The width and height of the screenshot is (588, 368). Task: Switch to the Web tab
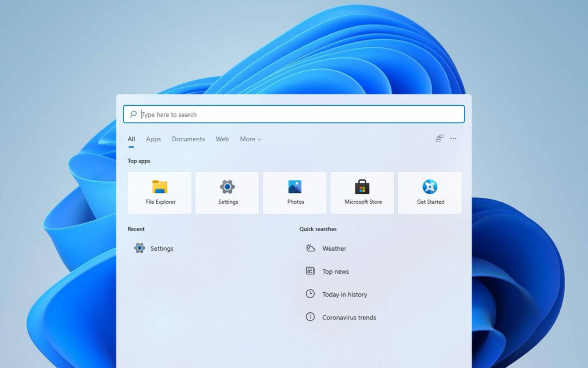(222, 139)
